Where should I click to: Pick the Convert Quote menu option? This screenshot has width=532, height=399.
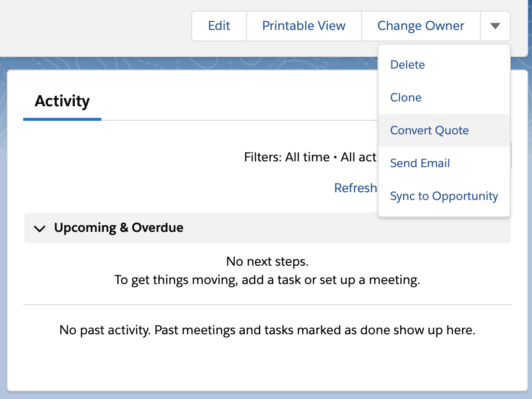coord(429,130)
